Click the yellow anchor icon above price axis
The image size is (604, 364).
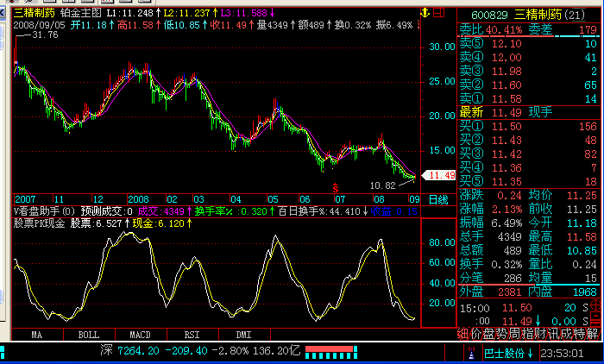tap(425, 13)
